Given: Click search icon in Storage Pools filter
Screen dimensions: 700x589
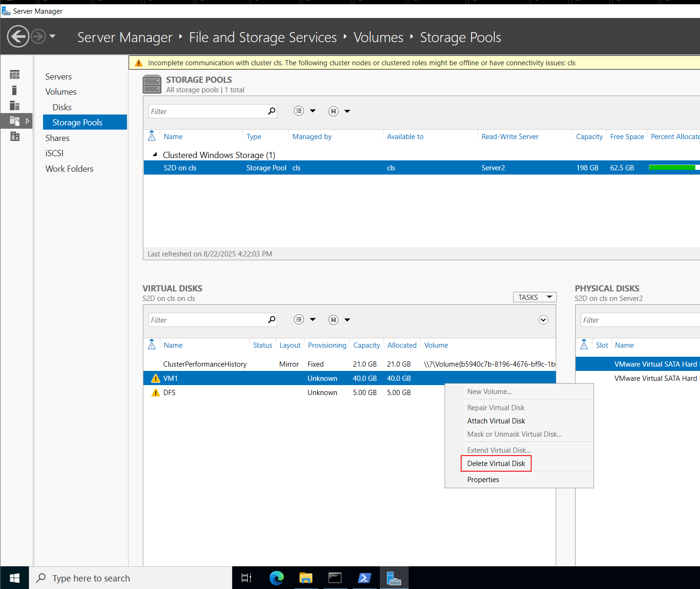Looking at the screenshot, I should 271,111.
